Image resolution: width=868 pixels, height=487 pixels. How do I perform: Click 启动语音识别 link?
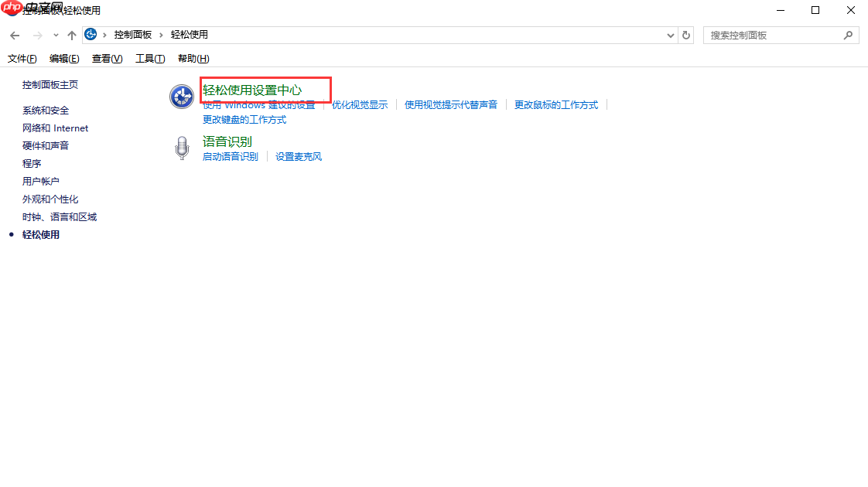[x=230, y=155]
